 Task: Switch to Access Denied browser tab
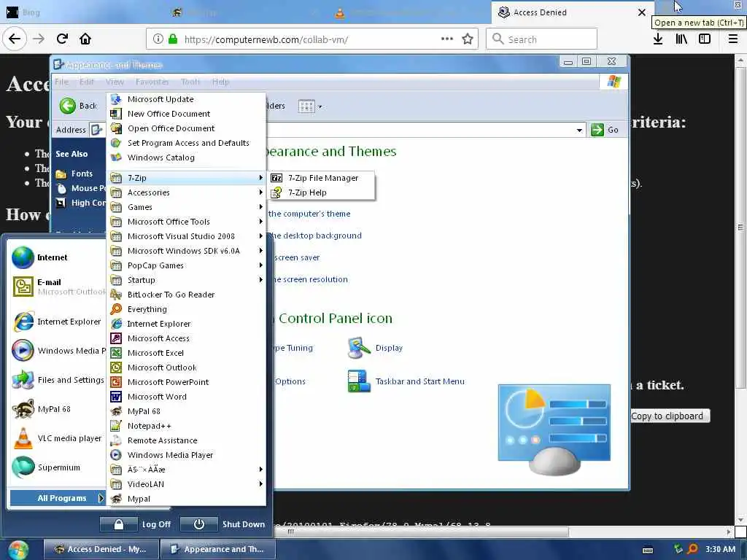pyautogui.click(x=572, y=12)
